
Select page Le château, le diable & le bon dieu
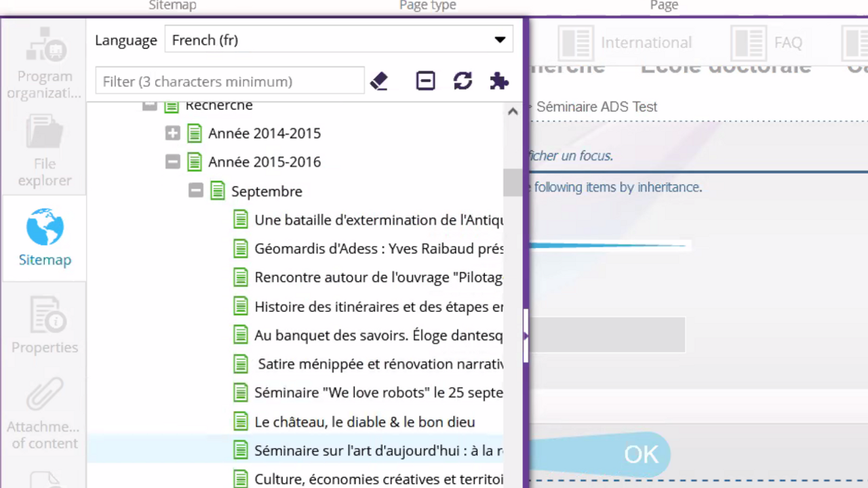click(364, 422)
